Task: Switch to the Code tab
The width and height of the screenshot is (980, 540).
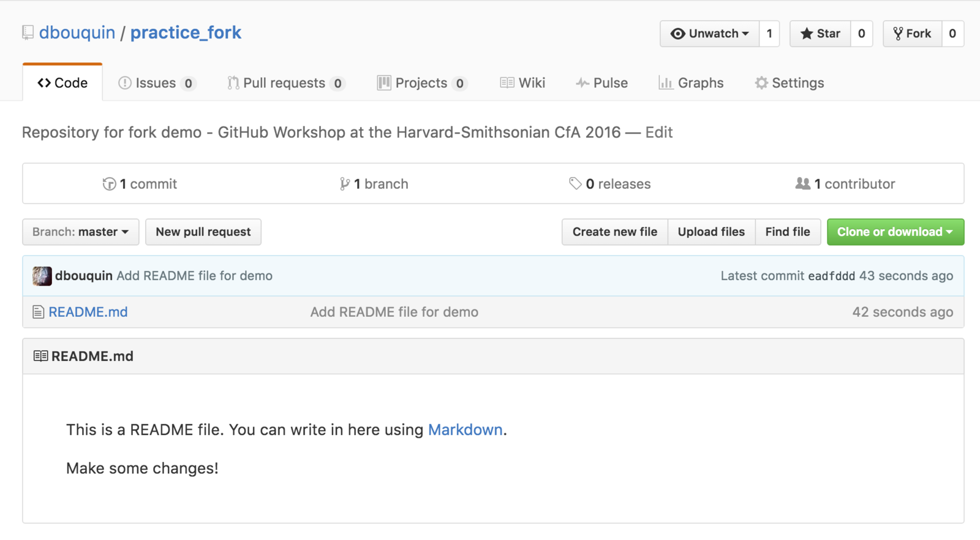Action: (x=62, y=83)
